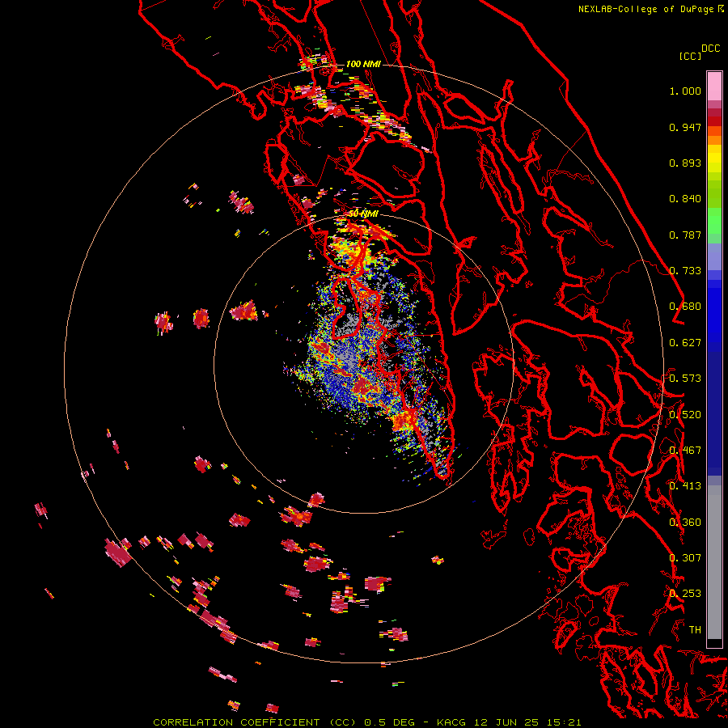Pick the light pink top color bar segment

(x=714, y=86)
